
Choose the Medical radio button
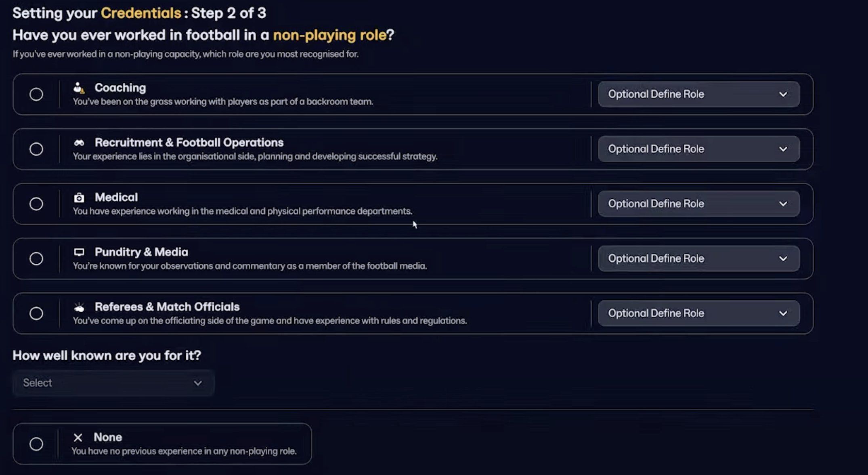(36, 204)
